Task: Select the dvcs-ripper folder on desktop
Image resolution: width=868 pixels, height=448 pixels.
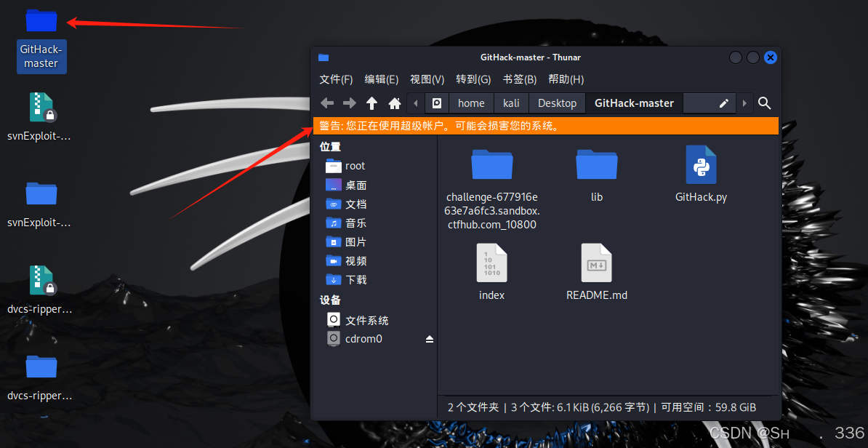Action: [40, 377]
